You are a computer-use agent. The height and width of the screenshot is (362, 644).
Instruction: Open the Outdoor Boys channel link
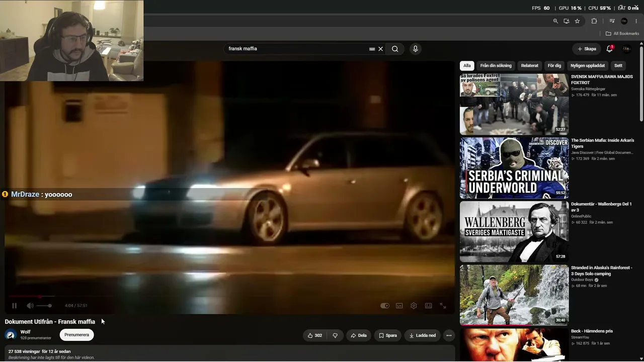click(x=582, y=280)
